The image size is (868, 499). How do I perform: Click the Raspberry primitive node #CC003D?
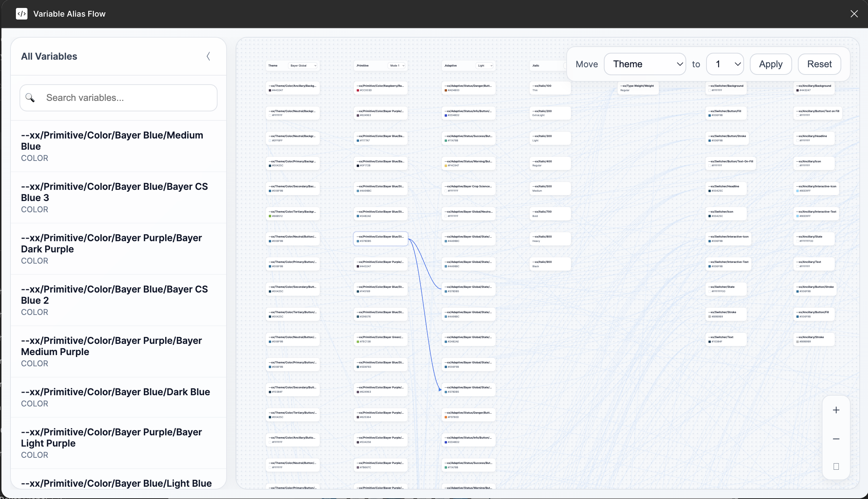[x=381, y=88]
